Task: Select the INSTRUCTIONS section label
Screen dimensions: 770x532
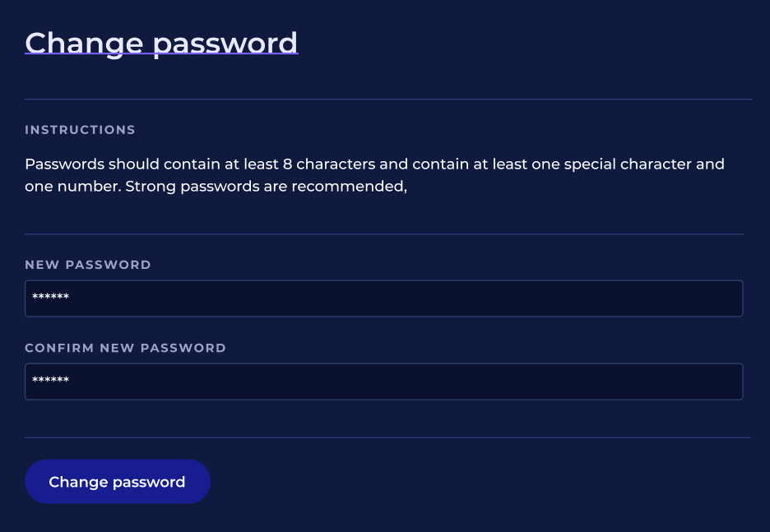Action: click(x=80, y=130)
